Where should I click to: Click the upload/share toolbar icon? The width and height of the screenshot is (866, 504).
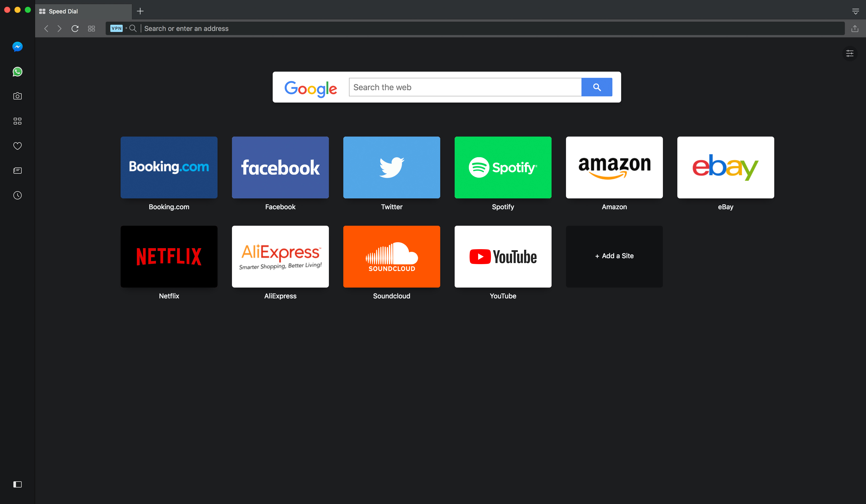(x=855, y=28)
